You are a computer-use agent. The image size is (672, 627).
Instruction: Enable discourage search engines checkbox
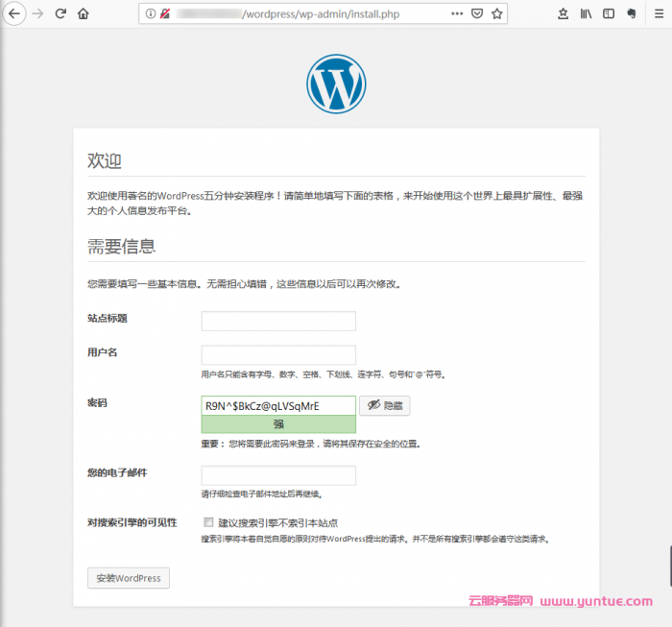point(208,523)
